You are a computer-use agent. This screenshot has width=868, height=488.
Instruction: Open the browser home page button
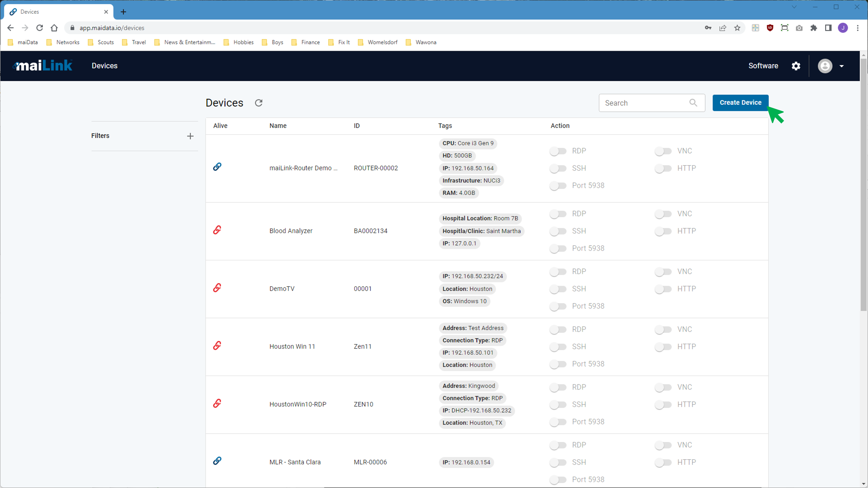pyautogui.click(x=54, y=28)
